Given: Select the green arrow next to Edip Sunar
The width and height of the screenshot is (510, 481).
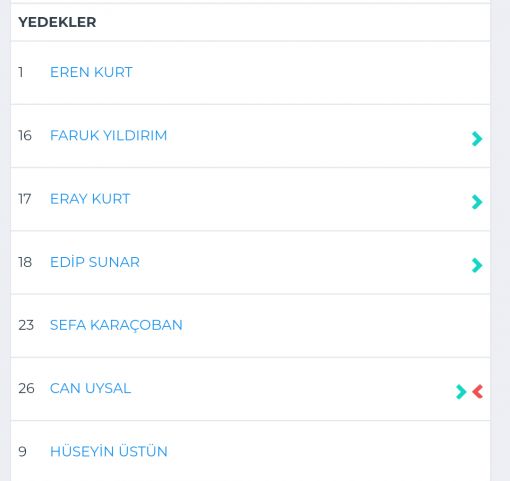Looking at the screenshot, I should (477, 265).
